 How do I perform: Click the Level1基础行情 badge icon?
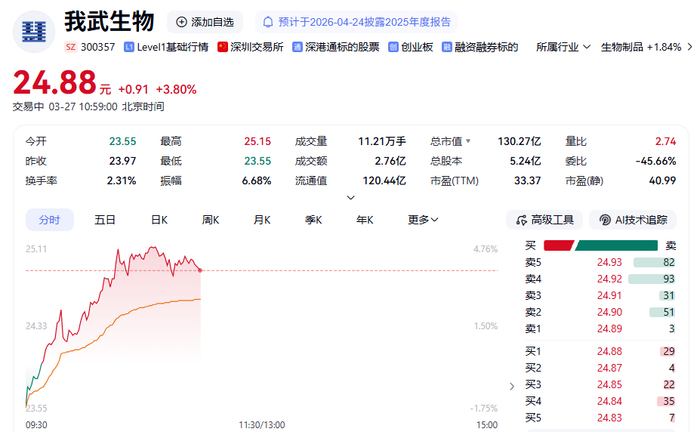point(129,47)
